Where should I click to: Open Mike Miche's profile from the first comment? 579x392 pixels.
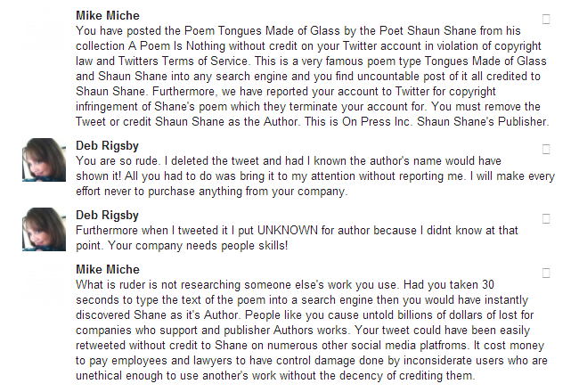click(107, 16)
